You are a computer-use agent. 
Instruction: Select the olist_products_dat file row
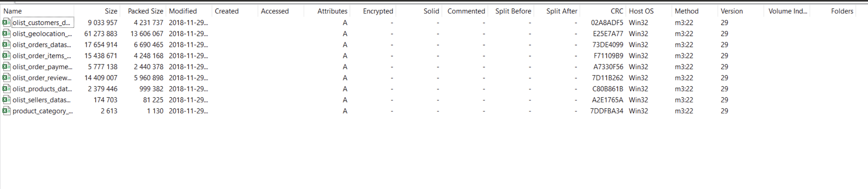pyautogui.click(x=41, y=88)
